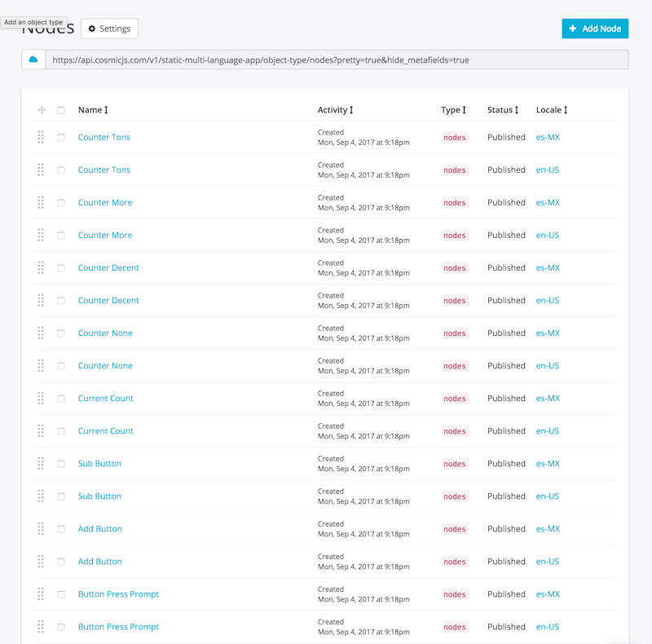Open the es-MX Counter None node link
Image resolution: width=652 pixels, height=644 pixels.
click(105, 333)
